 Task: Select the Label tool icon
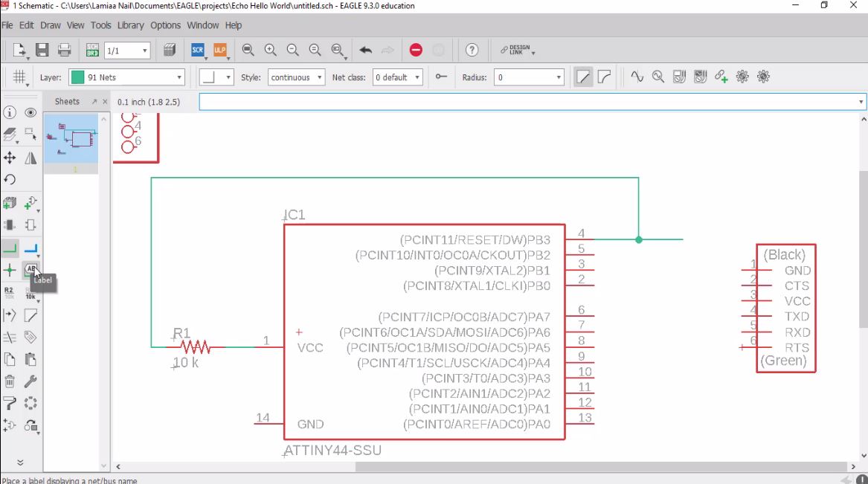30,271
